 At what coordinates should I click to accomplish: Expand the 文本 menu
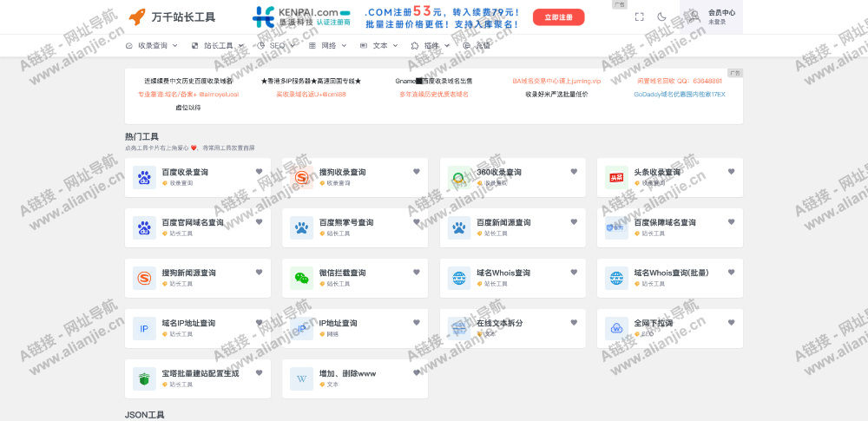[x=379, y=46]
